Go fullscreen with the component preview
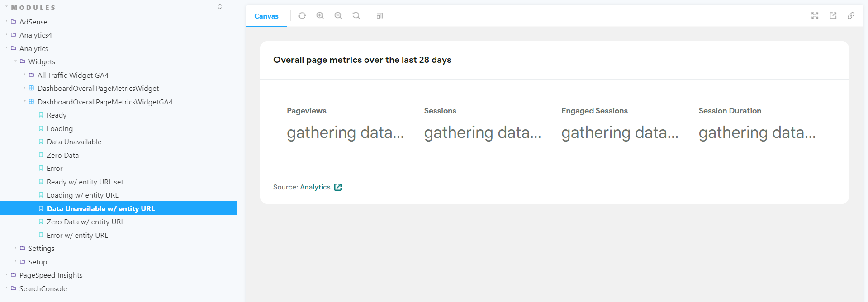 point(815,15)
